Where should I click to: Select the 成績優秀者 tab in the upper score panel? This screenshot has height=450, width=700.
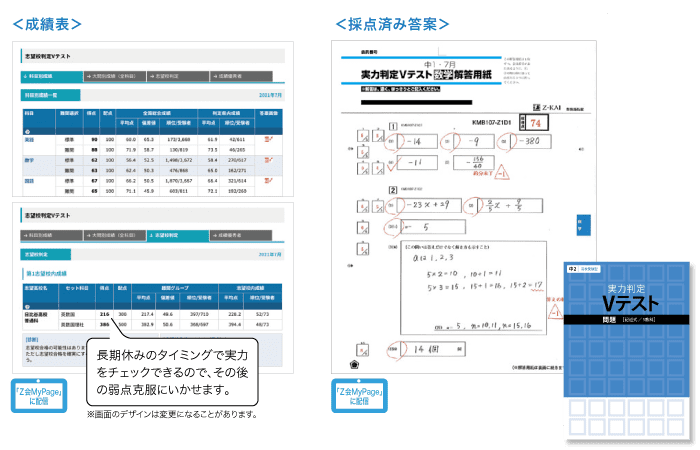tap(241, 76)
